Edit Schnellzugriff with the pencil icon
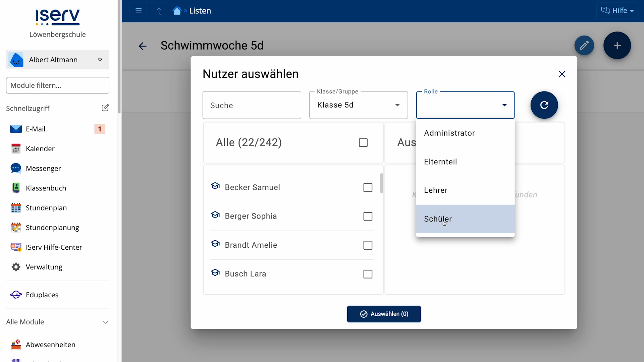Image resolution: width=644 pixels, height=362 pixels. pyautogui.click(x=105, y=108)
